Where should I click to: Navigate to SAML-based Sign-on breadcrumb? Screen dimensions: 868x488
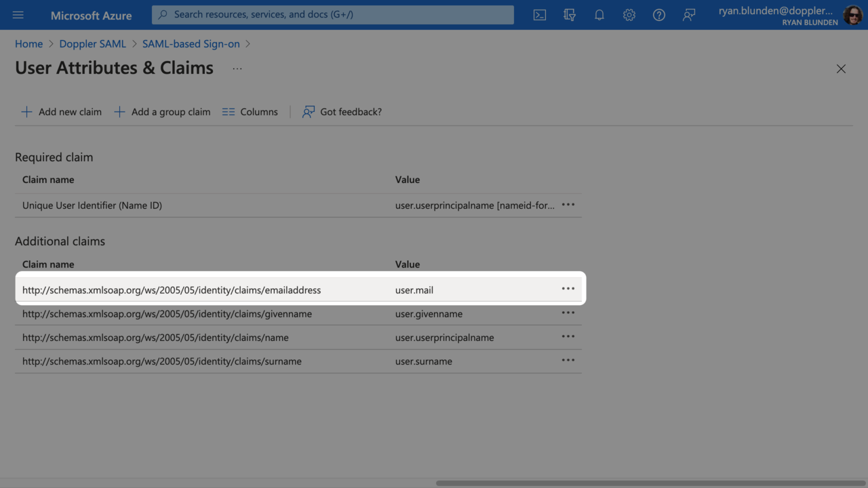tap(191, 43)
